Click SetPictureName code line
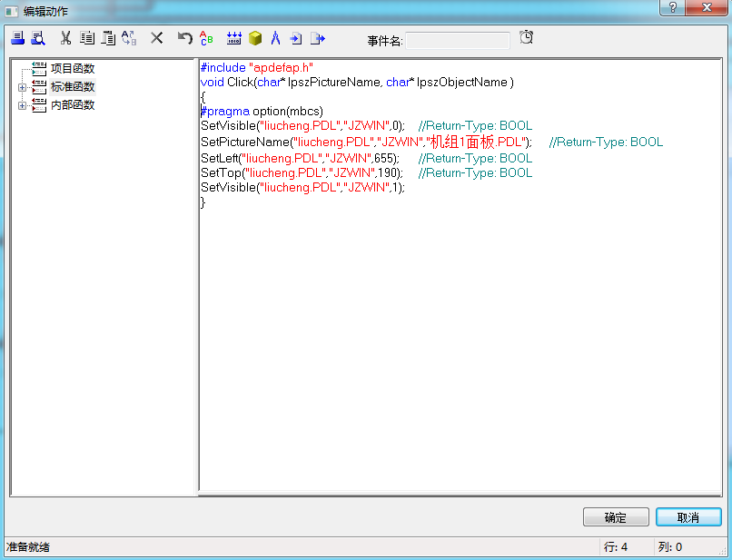 [x=431, y=142]
